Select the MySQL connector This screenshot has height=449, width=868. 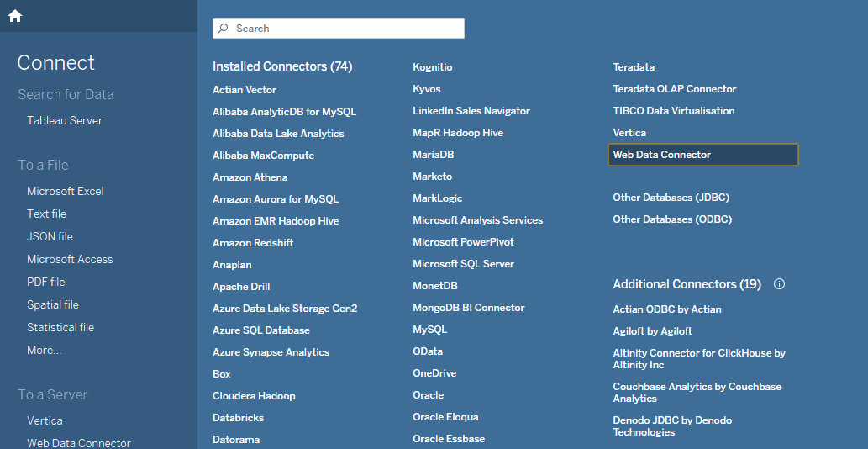click(x=429, y=329)
